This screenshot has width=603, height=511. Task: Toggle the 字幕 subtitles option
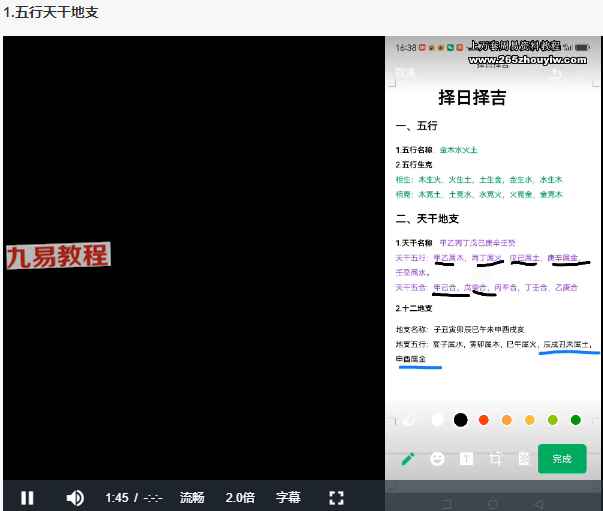(288, 498)
